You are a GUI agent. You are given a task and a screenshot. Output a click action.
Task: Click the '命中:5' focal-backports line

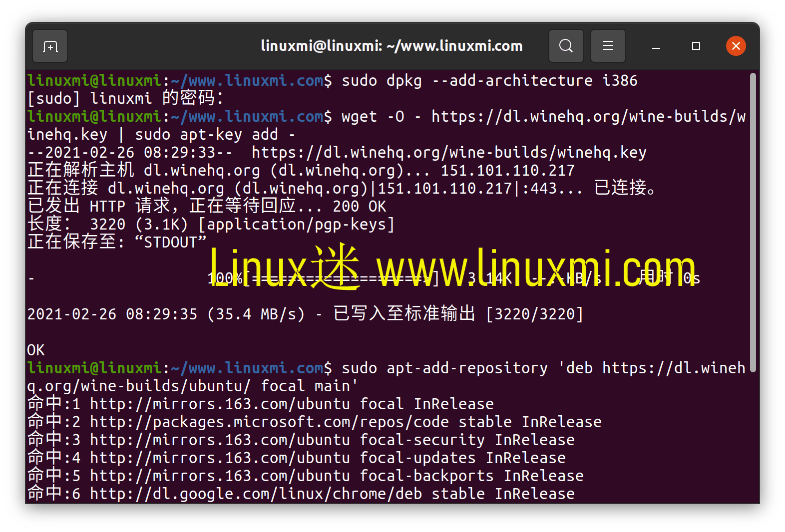click(306, 476)
